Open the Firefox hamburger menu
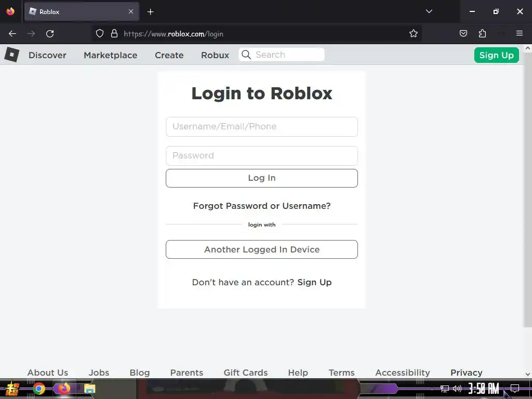This screenshot has width=532, height=399. pos(519,33)
